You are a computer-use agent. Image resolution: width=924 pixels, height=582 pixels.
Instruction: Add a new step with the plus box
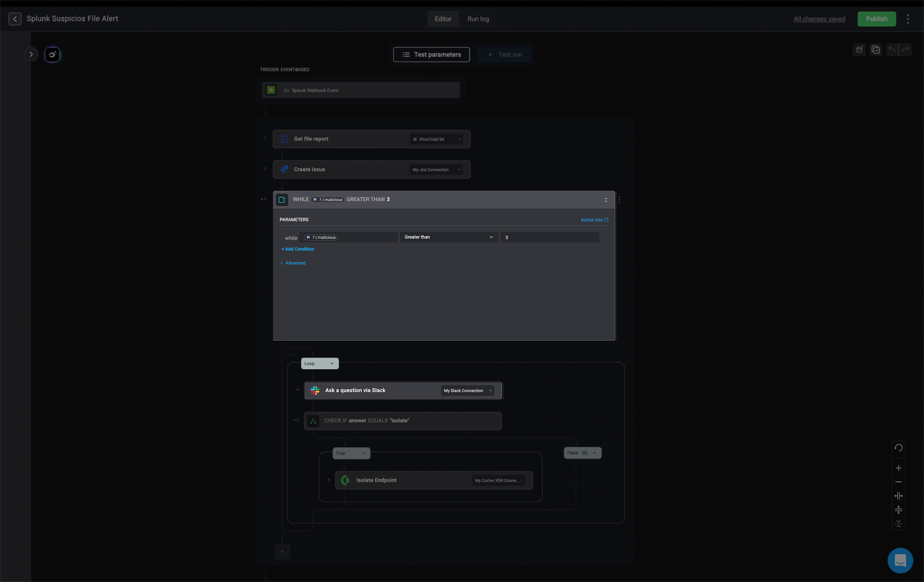click(282, 552)
